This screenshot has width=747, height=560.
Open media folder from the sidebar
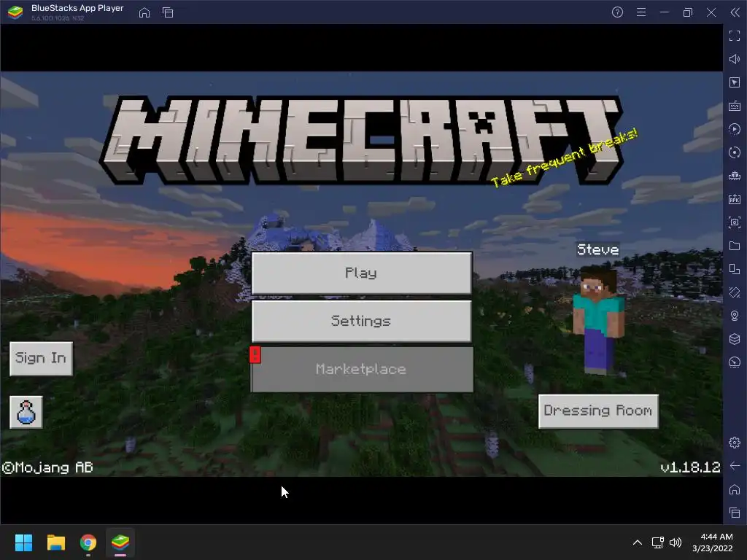[735, 246]
